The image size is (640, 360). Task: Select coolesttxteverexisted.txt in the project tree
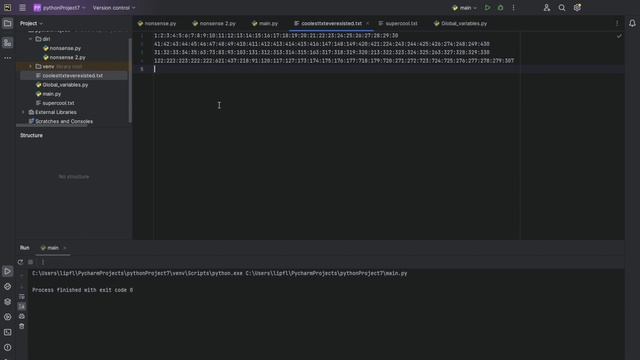coord(73,76)
